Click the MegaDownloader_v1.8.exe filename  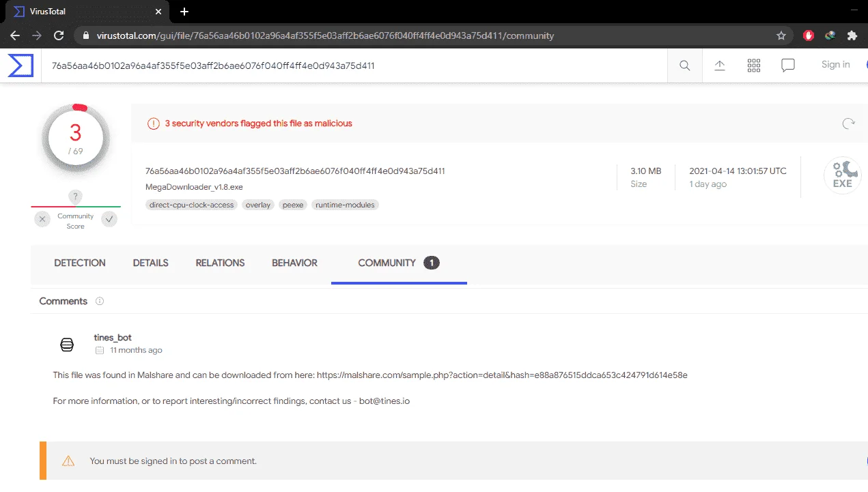click(194, 187)
